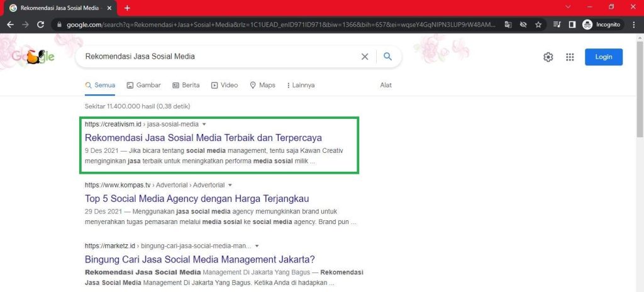Click the address bar URL

281,25
